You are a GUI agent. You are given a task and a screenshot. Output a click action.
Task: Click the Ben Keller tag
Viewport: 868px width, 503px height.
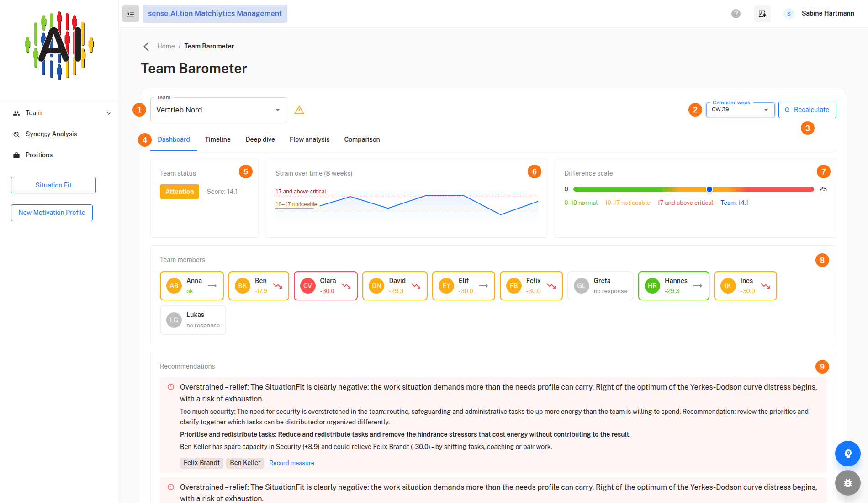point(245,463)
